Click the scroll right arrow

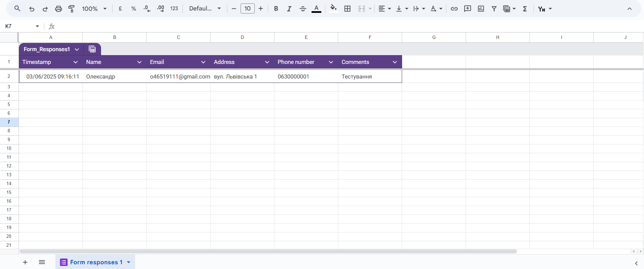click(x=640, y=251)
